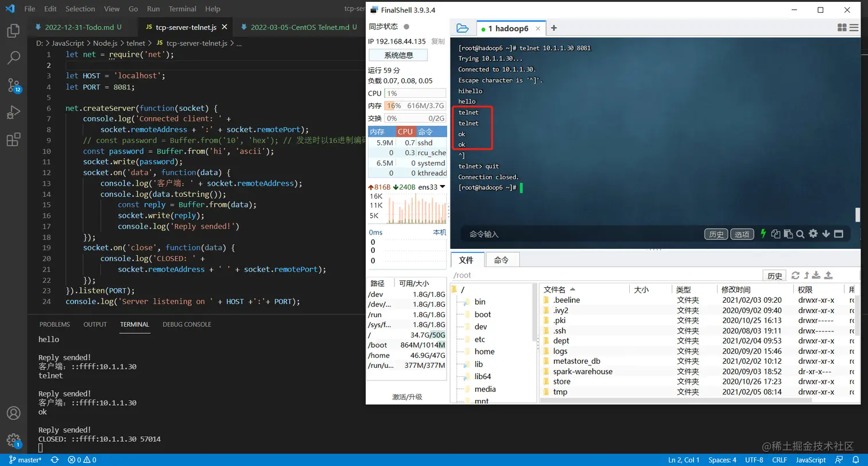Sort files by 文件名 column header
Image resolution: width=868 pixels, height=466 pixels.
(x=584, y=290)
